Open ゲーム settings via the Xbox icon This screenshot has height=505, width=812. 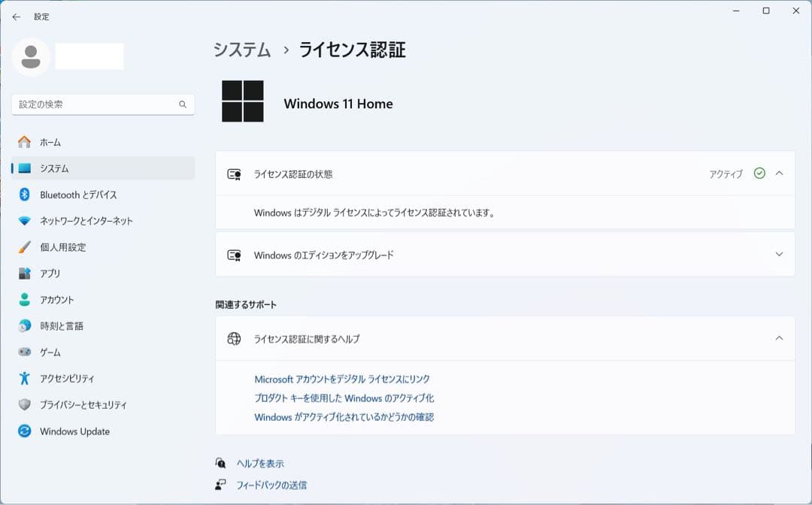(25, 352)
